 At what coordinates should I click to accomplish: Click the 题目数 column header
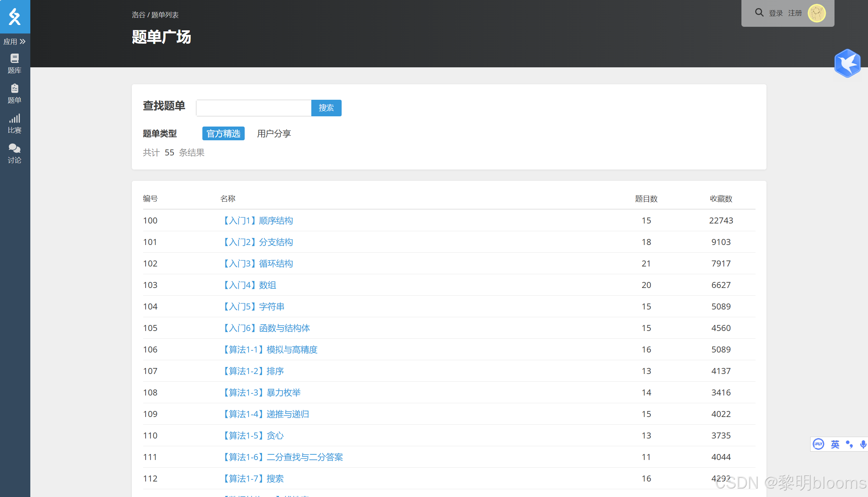646,199
